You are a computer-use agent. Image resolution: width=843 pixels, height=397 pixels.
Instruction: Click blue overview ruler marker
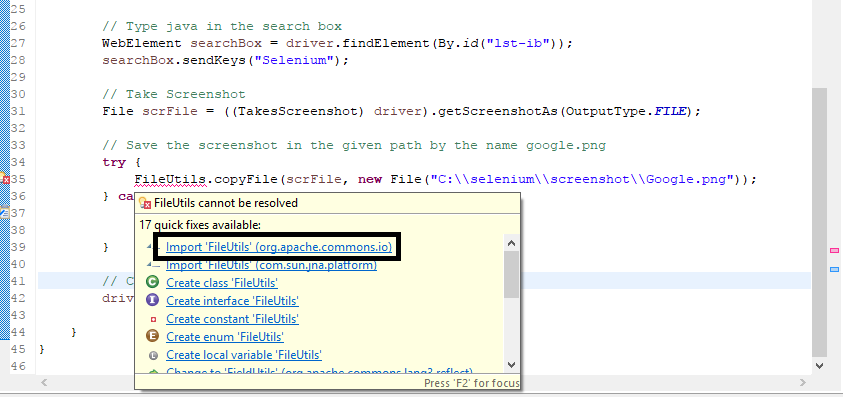pos(834,269)
